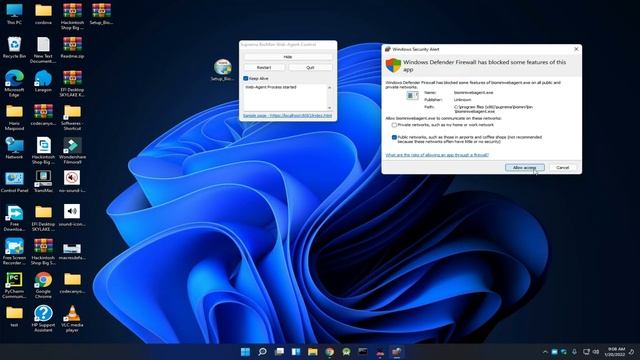Open taskbar Search

coord(262,352)
